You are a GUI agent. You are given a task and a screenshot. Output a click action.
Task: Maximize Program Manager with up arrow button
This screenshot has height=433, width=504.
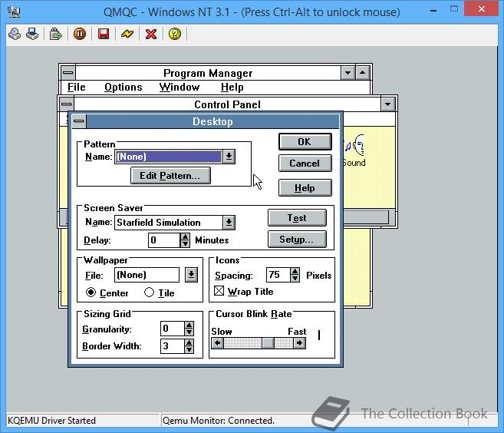(363, 73)
